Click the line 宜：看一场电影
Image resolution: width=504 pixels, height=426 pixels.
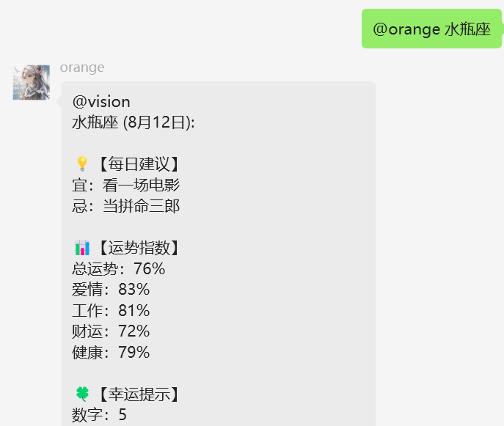(x=125, y=185)
